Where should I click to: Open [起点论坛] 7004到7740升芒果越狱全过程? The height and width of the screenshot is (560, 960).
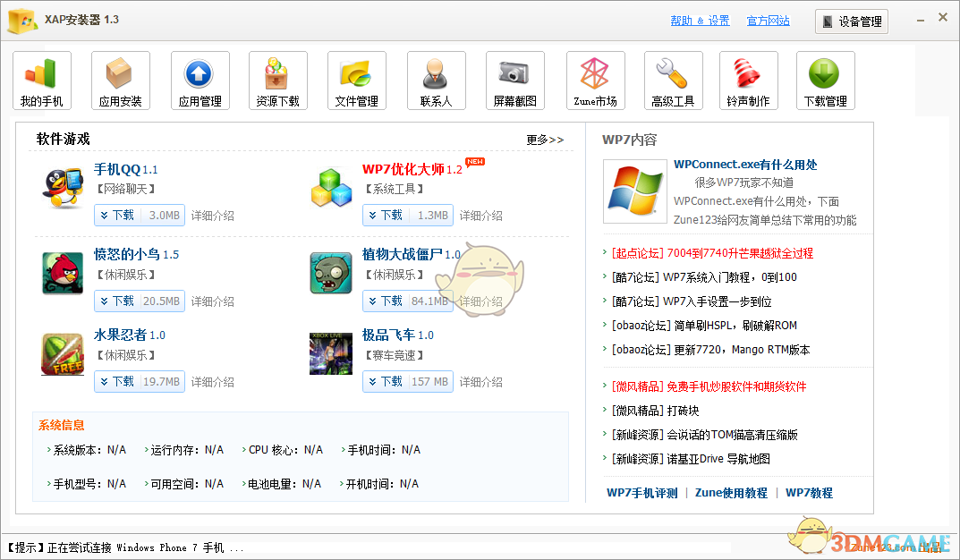(713, 253)
